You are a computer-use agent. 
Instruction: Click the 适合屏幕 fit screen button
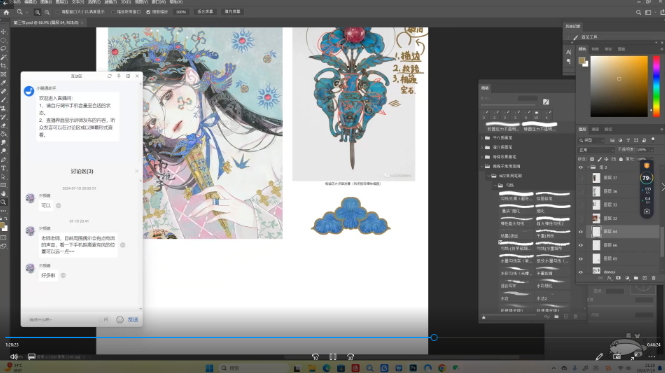coord(205,12)
